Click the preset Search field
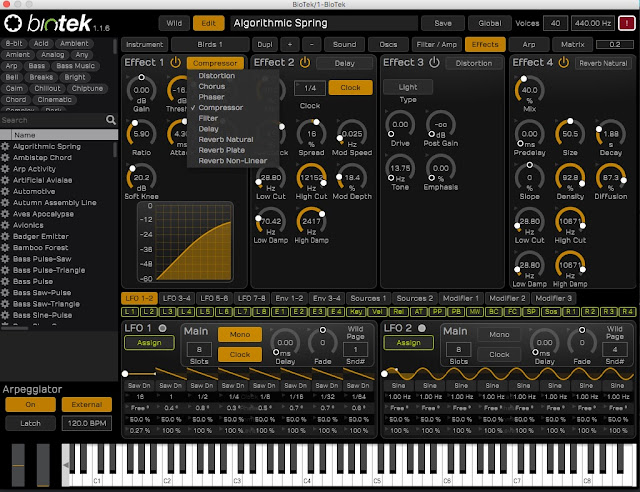Image resolution: width=640 pixels, height=492 pixels. (52, 120)
